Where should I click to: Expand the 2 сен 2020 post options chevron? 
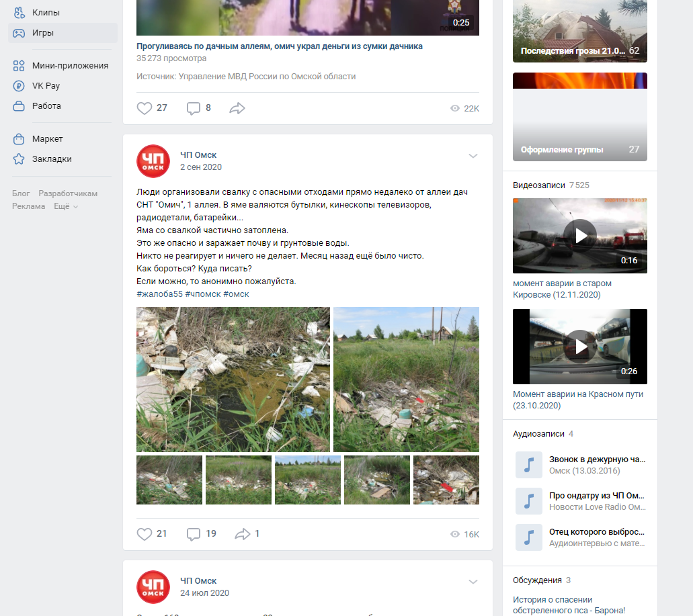[x=473, y=156]
